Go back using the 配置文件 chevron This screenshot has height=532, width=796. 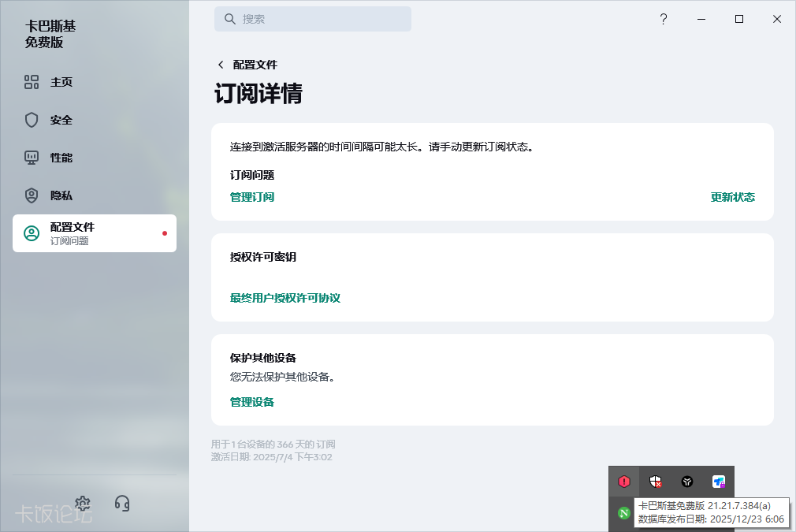tap(221, 65)
